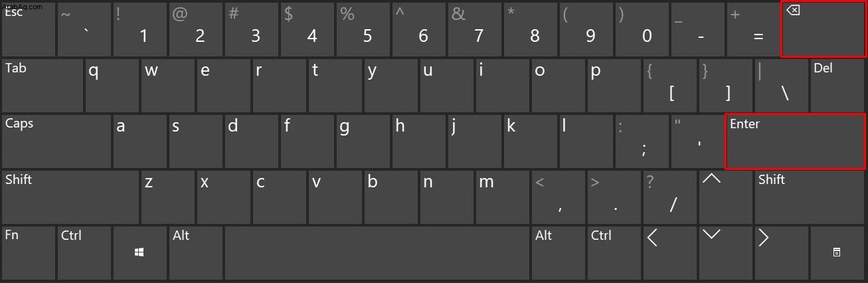This screenshot has height=283, width=868.
Task: Click the right Alt key
Action: [558, 252]
